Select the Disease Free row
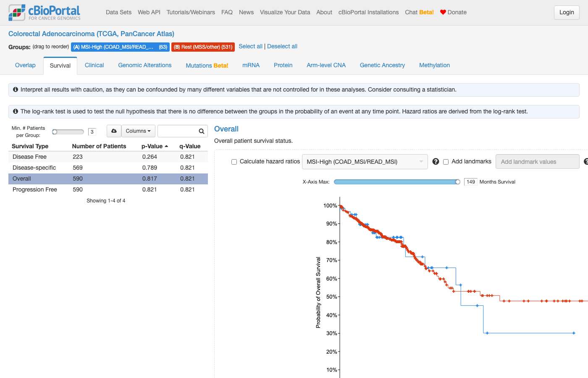Screen dimensions: 588x378 pyautogui.click(x=108, y=157)
